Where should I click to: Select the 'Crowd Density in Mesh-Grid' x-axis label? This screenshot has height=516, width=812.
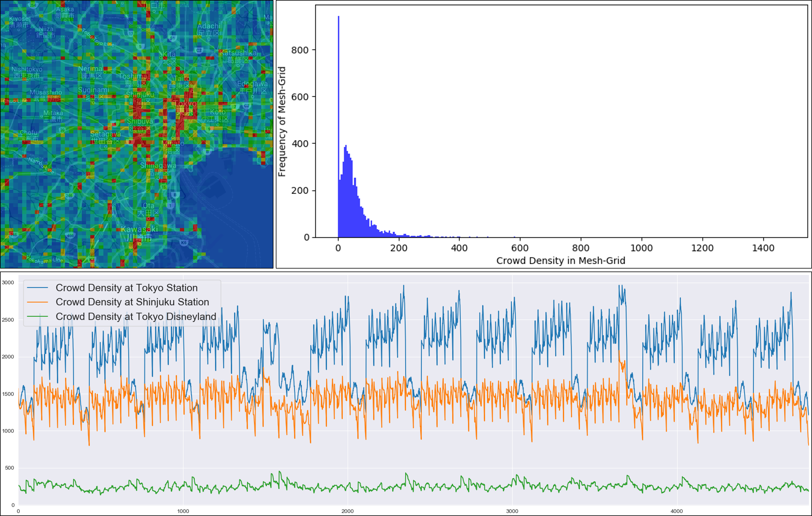(561, 261)
